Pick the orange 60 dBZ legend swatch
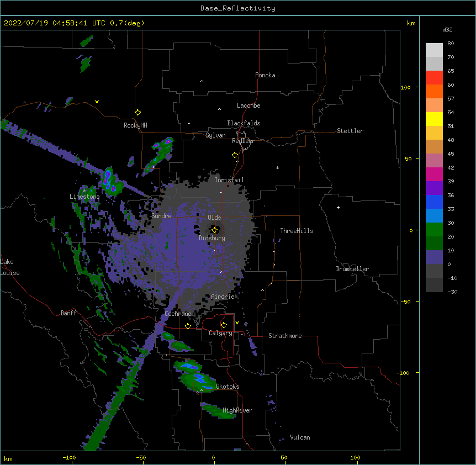476x465 pixels. [x=434, y=91]
